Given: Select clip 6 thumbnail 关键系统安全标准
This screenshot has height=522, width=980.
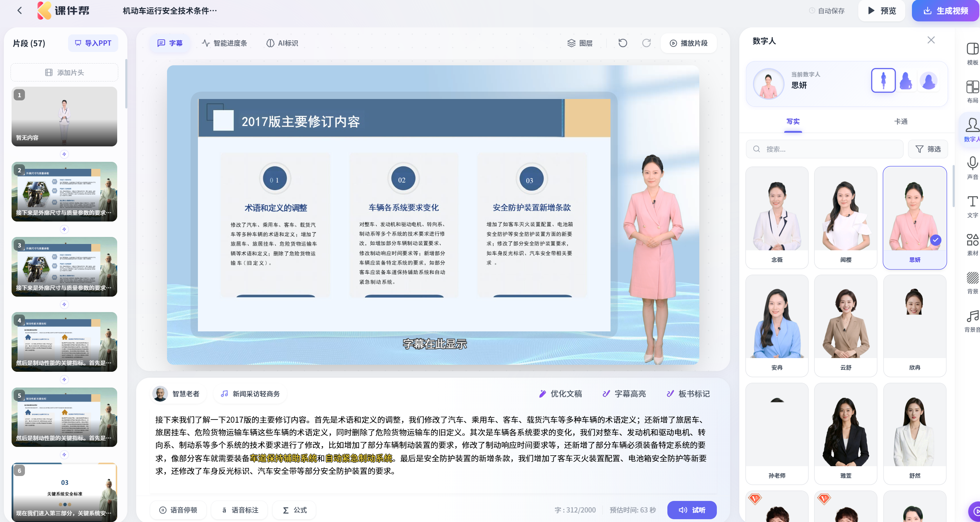Looking at the screenshot, I should point(64,492).
